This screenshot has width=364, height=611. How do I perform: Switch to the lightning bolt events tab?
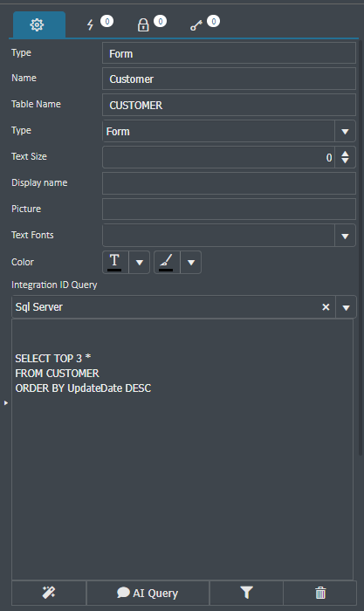click(91, 25)
